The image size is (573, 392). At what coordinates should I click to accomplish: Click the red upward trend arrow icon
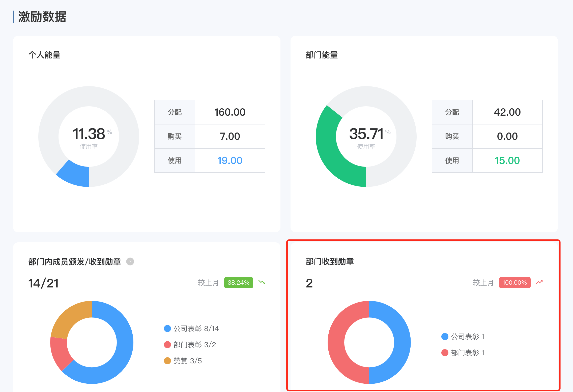pos(539,282)
